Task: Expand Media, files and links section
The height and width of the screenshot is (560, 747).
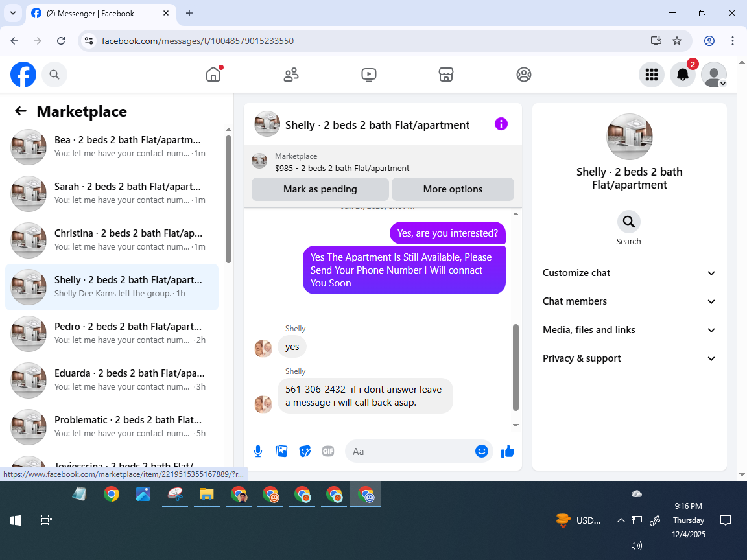Action: pyautogui.click(x=629, y=330)
